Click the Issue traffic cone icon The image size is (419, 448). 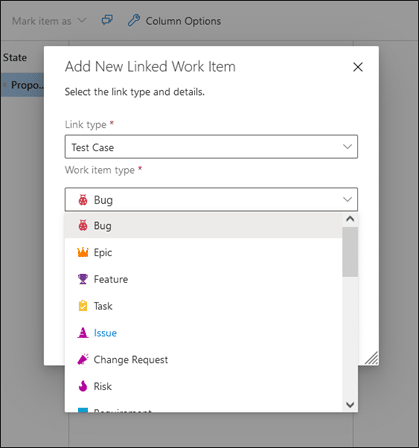click(83, 333)
